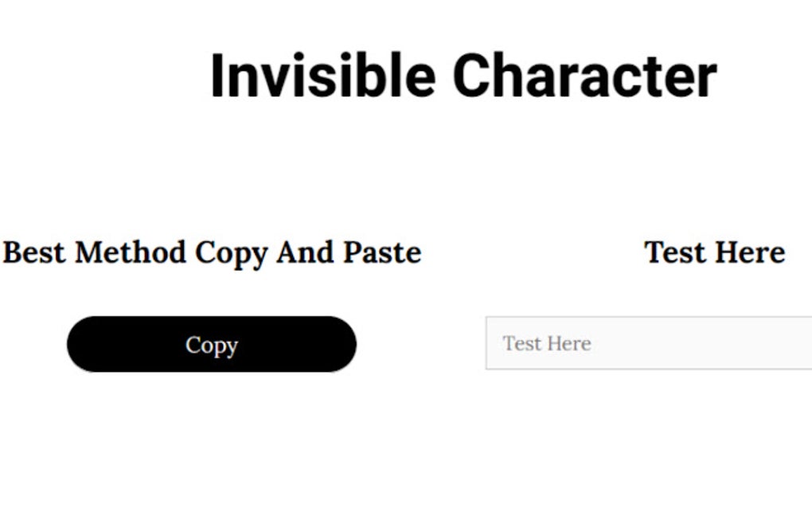Select the gray-bordered testing text field

click(x=648, y=343)
